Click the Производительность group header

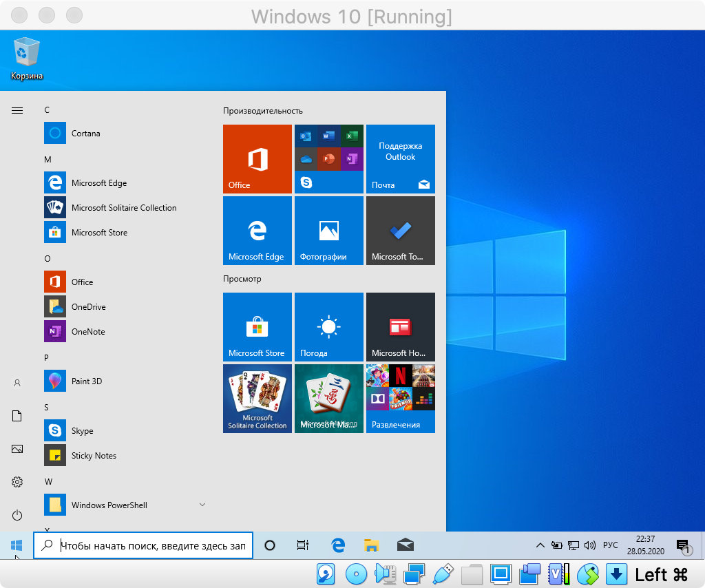pyautogui.click(x=262, y=111)
